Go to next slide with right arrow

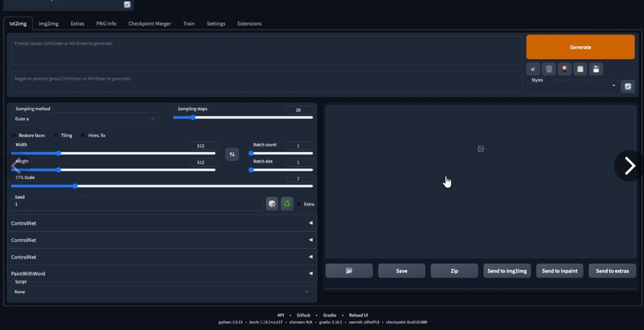tap(630, 166)
